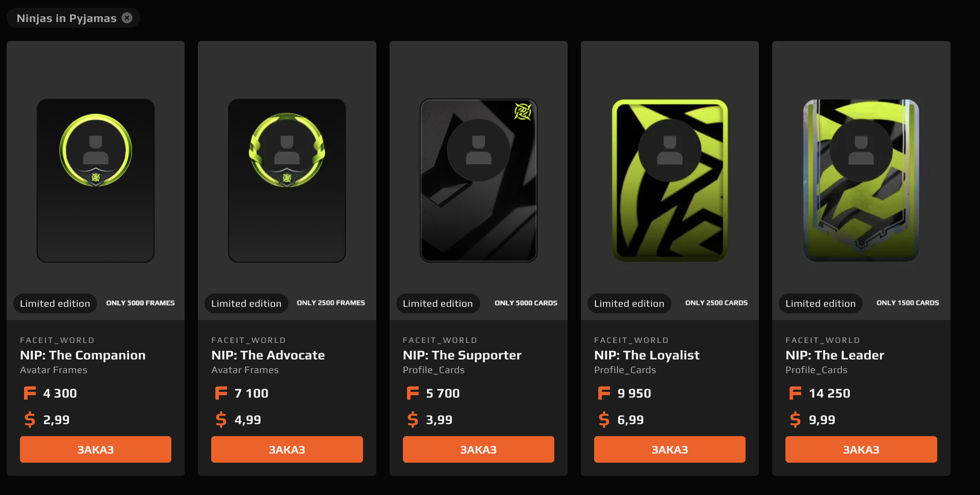
Task: Click the FACEIT points icon for The Companion
Action: tap(30, 393)
